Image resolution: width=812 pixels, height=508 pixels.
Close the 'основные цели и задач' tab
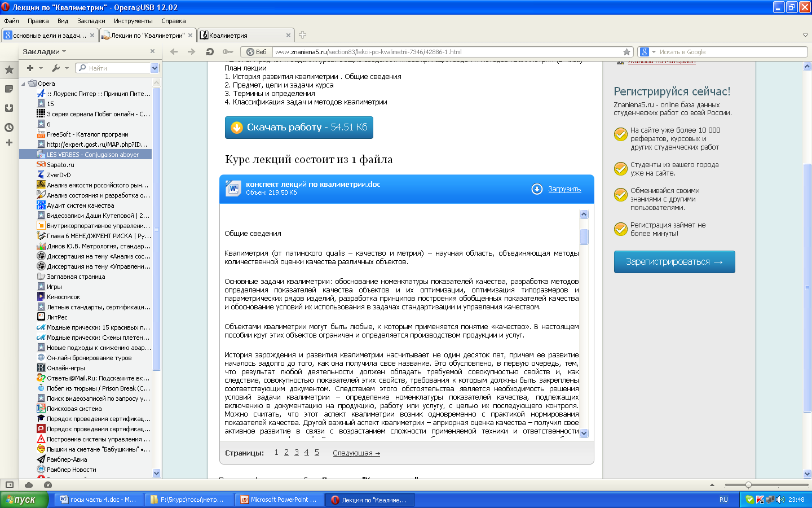[92, 35]
